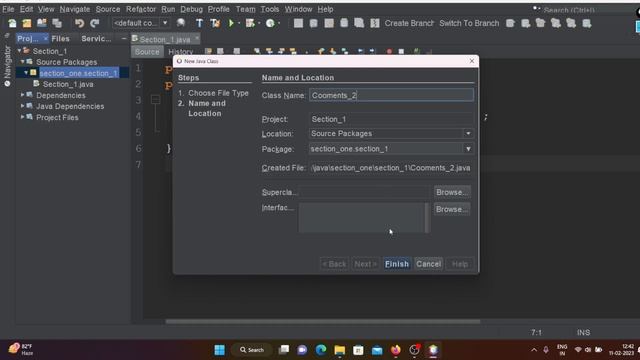Expand the Dependencies node
Image resolution: width=640 pixels, height=360 pixels.
point(22,95)
